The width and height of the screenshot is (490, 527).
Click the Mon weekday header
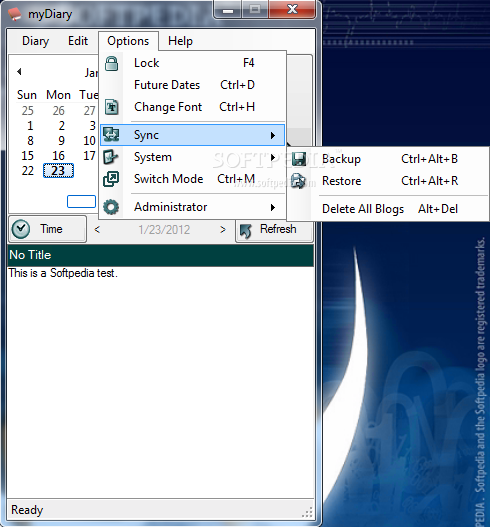tap(58, 95)
